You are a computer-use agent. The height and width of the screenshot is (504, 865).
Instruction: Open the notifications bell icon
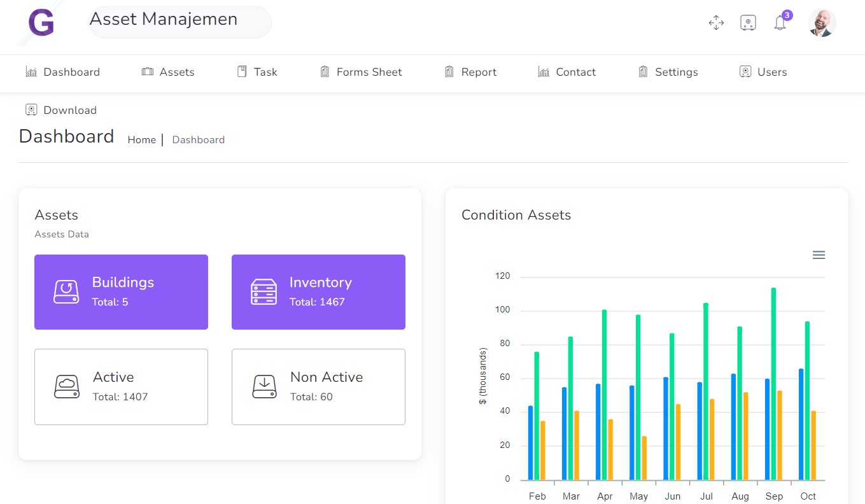click(x=780, y=24)
